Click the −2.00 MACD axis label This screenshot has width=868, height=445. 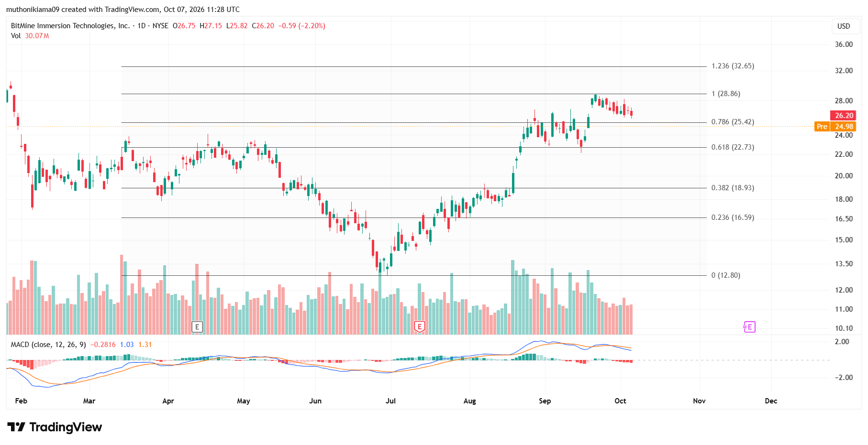coord(844,378)
